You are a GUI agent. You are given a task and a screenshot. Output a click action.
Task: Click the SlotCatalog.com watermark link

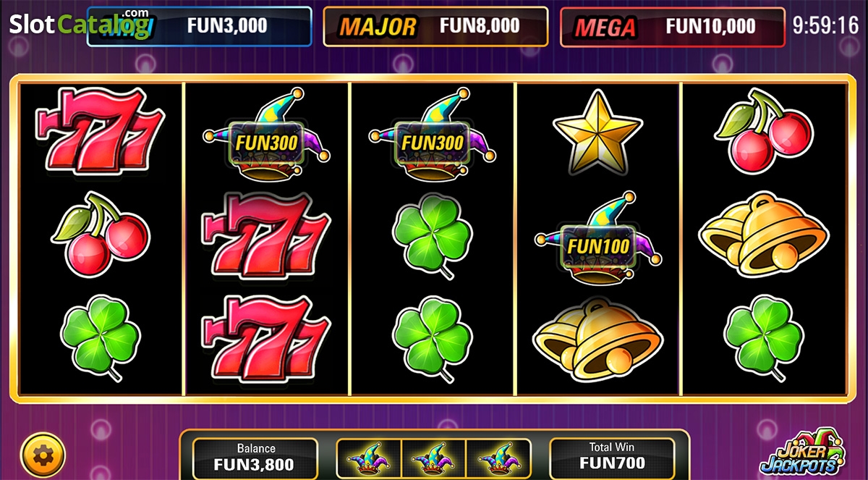pos(80,25)
